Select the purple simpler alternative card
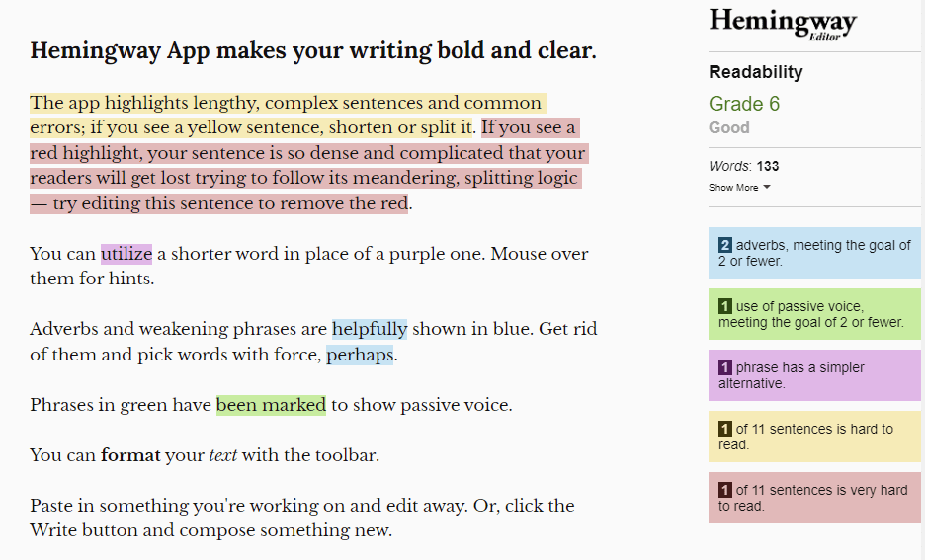The width and height of the screenshot is (925, 560). coord(814,375)
